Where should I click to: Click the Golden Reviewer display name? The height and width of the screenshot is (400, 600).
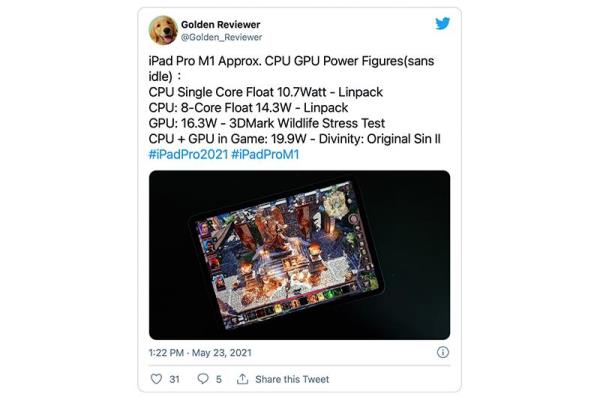coord(220,24)
